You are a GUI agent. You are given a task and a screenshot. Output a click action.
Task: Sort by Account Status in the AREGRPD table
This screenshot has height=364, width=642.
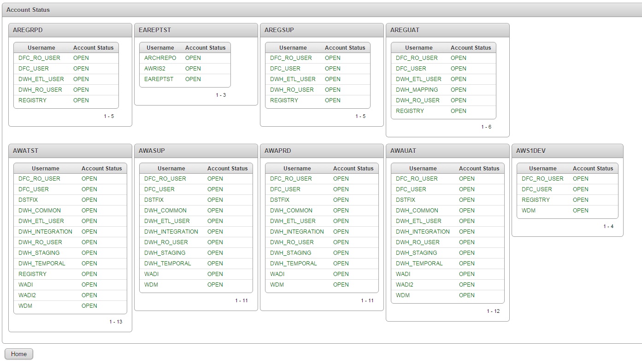pyautogui.click(x=94, y=47)
